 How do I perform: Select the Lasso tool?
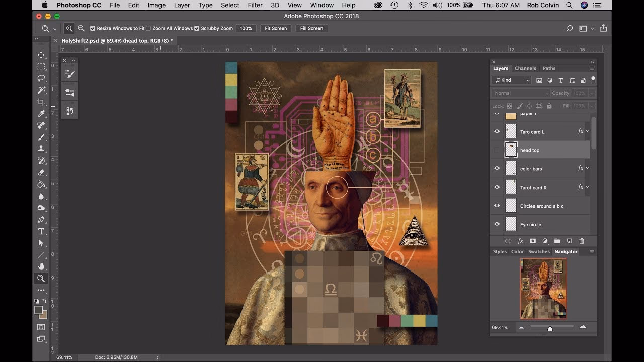pos(41,78)
